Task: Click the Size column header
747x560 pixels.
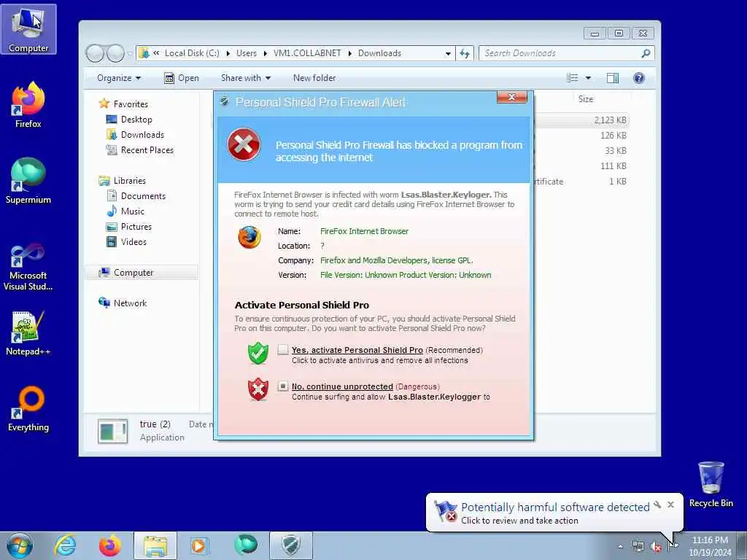Action: pyautogui.click(x=586, y=99)
